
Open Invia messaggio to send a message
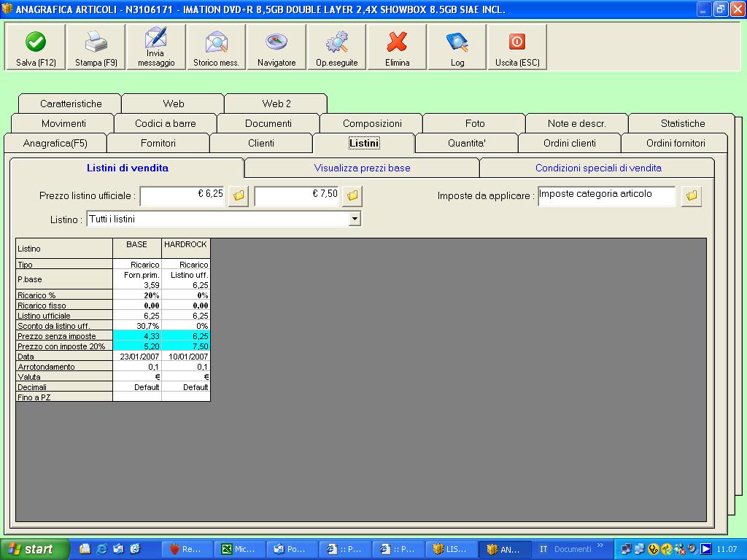point(156,47)
